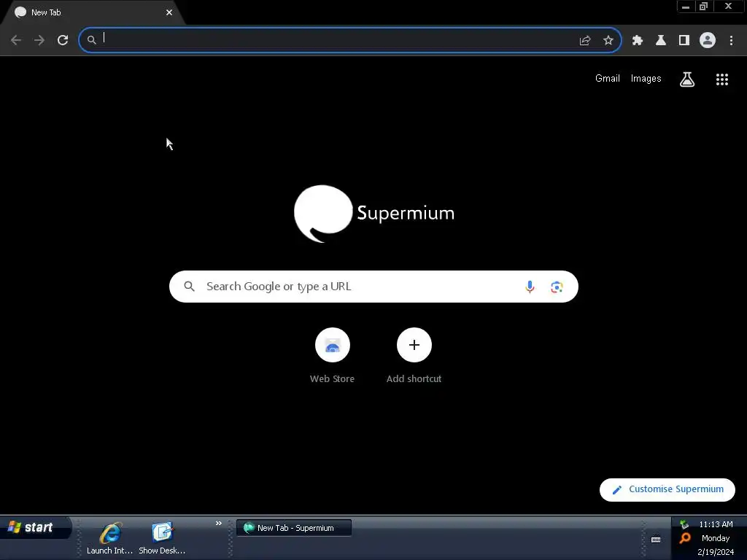Expand quick launch overflow chevron
The width and height of the screenshot is (747, 560).
point(219,523)
